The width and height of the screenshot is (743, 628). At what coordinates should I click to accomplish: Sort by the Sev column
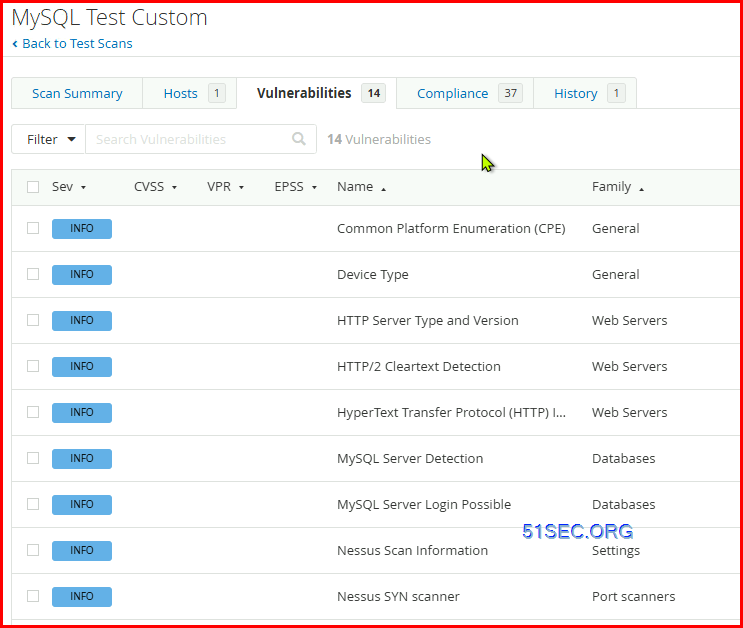(x=69, y=187)
